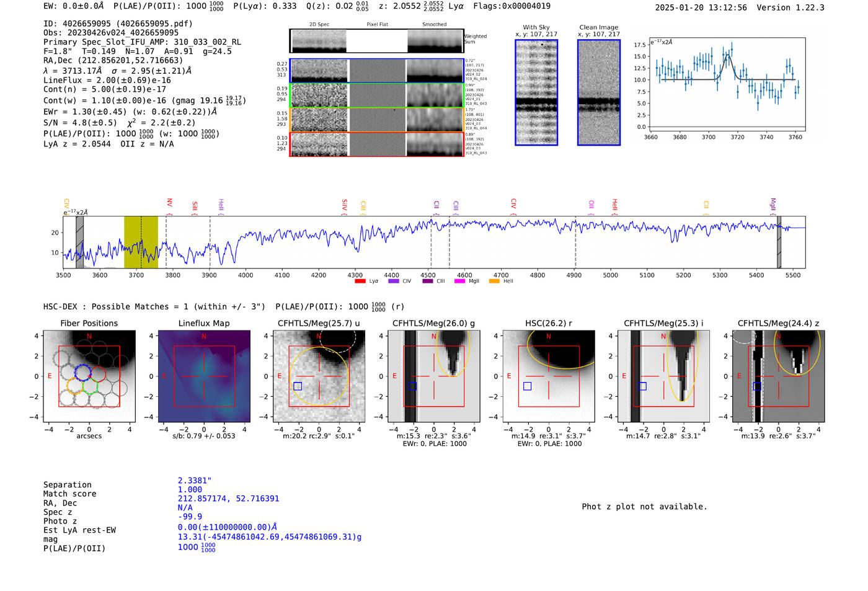Click the s/b: 0.79 +/- 0.053 caption

pos(204,436)
